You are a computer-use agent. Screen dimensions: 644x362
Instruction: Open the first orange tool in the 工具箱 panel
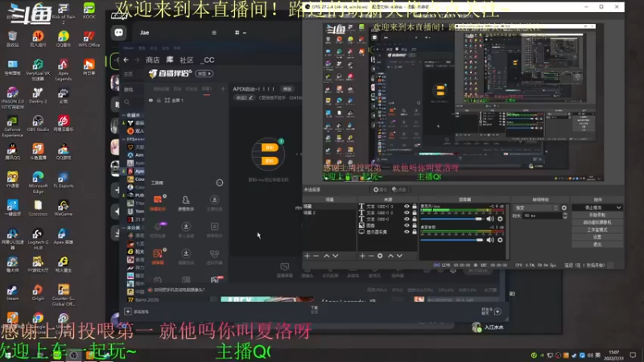[x=158, y=203]
